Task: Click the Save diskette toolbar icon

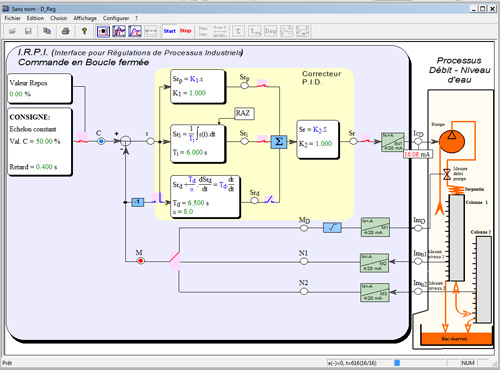Action: (28, 31)
